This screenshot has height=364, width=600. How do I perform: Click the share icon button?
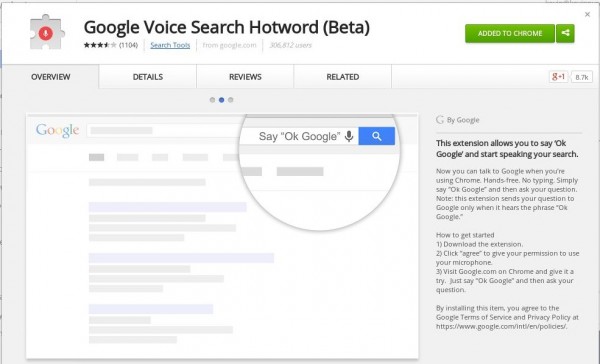[565, 33]
